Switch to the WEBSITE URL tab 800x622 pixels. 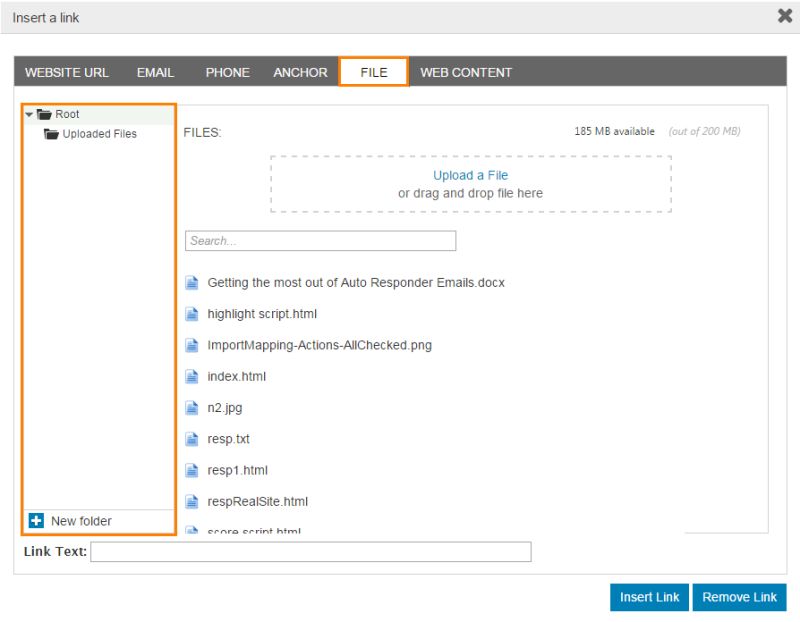pos(66,72)
